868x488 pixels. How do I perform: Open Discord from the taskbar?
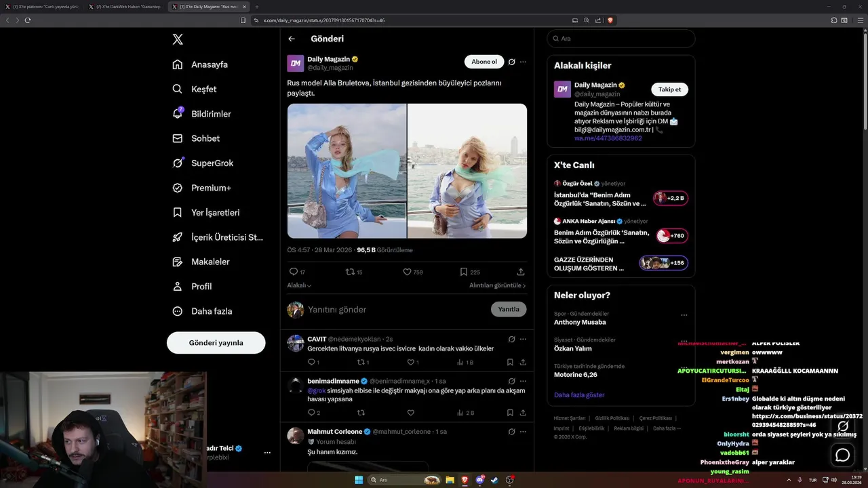(479, 480)
